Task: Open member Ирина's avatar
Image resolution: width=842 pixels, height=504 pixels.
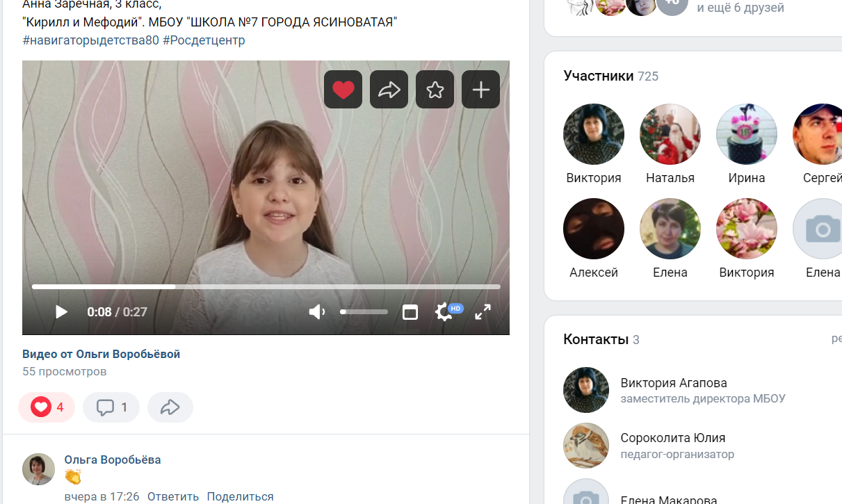Action: [747, 134]
